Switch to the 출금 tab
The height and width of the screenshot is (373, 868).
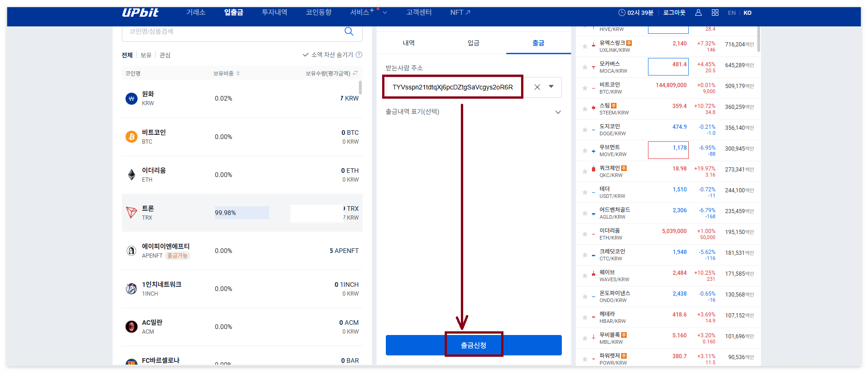pos(538,43)
